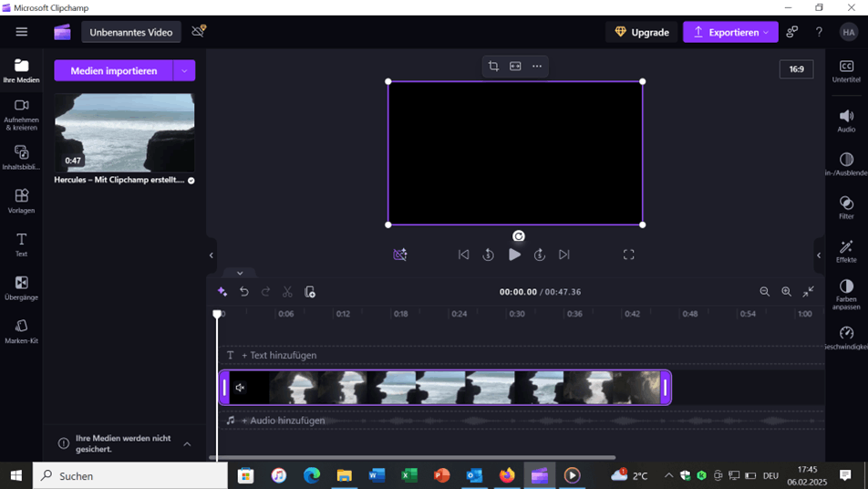Collapse the timeline with the chevron tab
Screen dimensions: 868x489
coord(240,273)
